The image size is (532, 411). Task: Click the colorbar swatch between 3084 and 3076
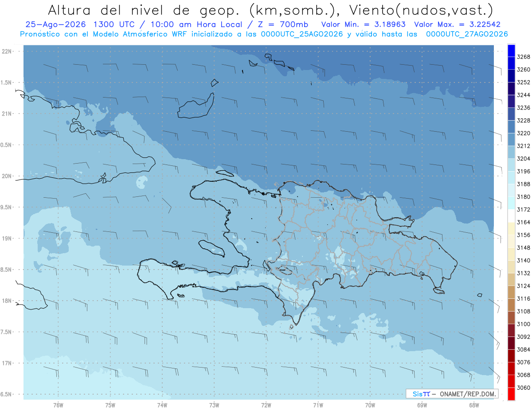[x=511, y=356]
